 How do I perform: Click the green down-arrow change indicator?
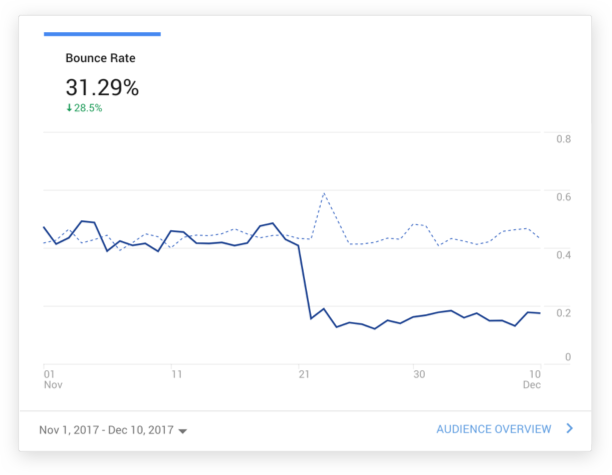tap(69, 108)
